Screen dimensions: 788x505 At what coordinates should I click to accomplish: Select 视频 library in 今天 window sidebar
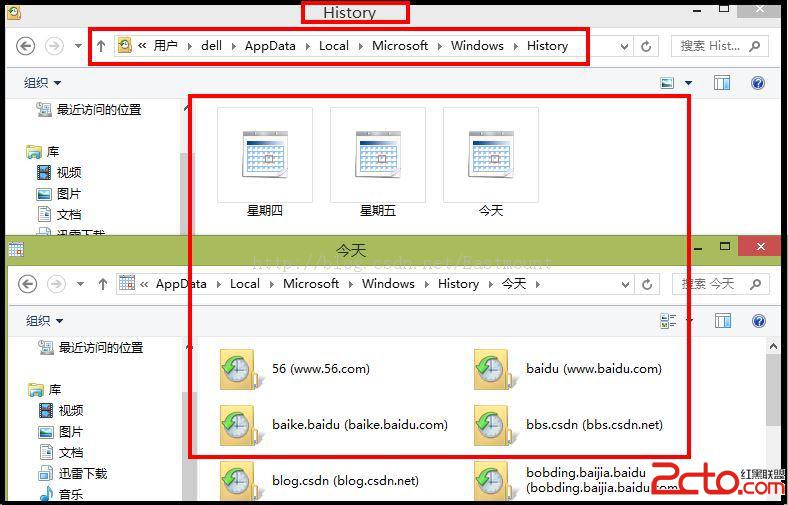coord(61,411)
